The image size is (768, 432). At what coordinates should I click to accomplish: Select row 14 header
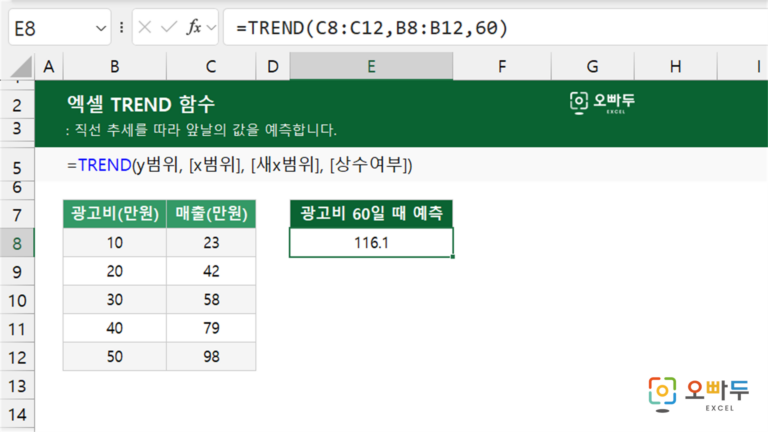pos(17,414)
